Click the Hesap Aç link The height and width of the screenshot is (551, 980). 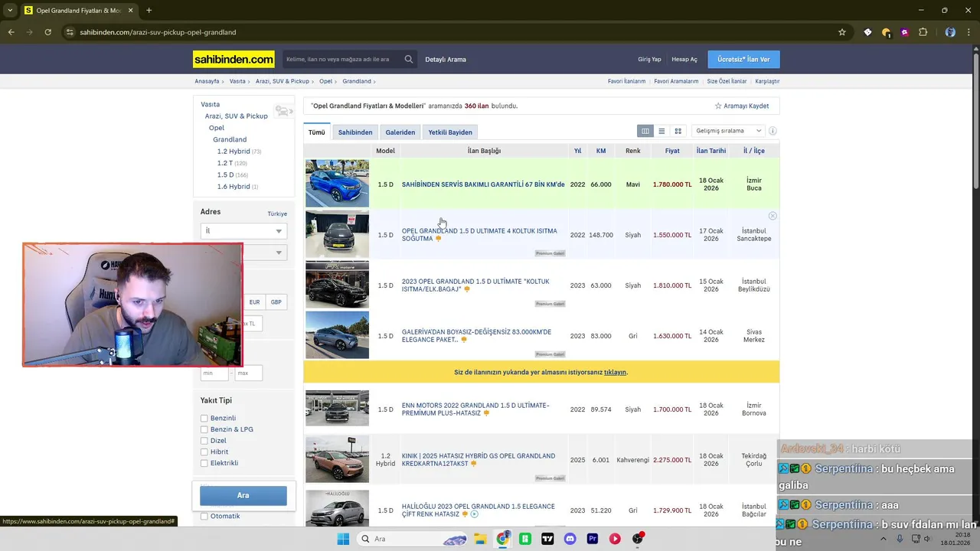point(684,60)
